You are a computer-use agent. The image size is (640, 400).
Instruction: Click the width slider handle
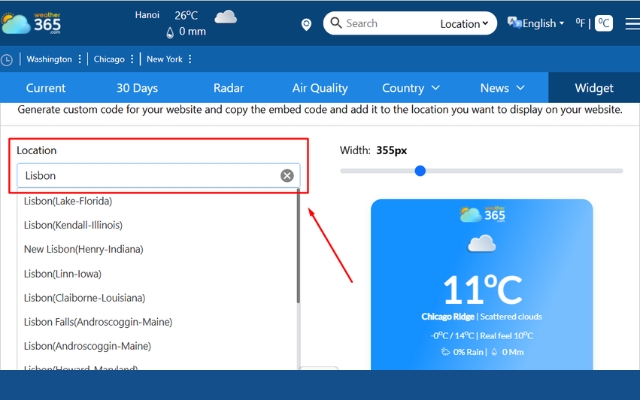420,171
